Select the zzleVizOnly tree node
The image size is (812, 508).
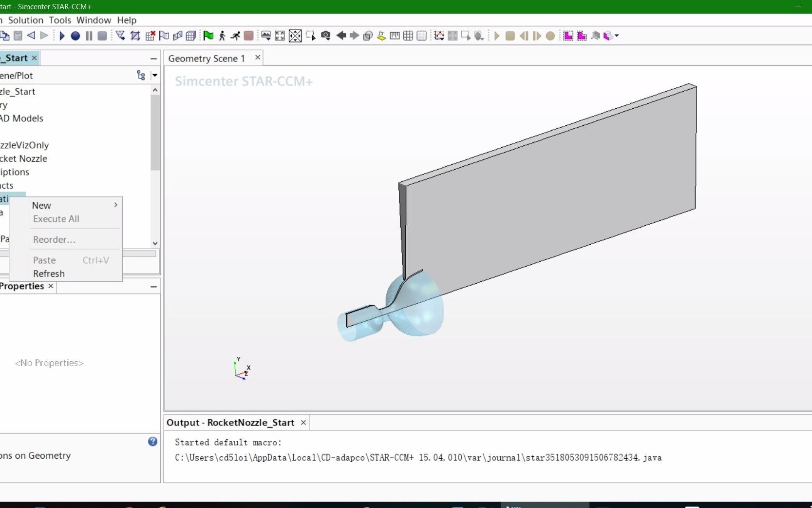pos(24,145)
